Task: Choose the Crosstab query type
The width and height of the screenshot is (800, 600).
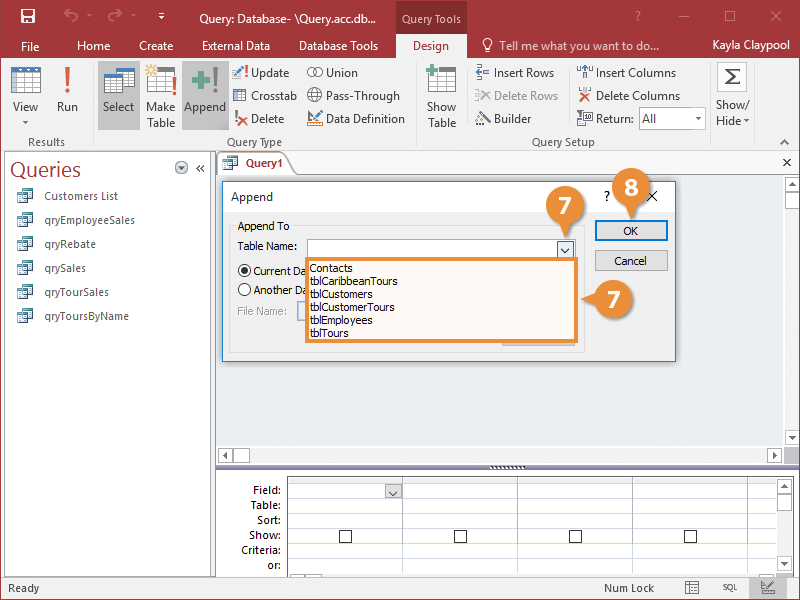Action: [x=265, y=96]
